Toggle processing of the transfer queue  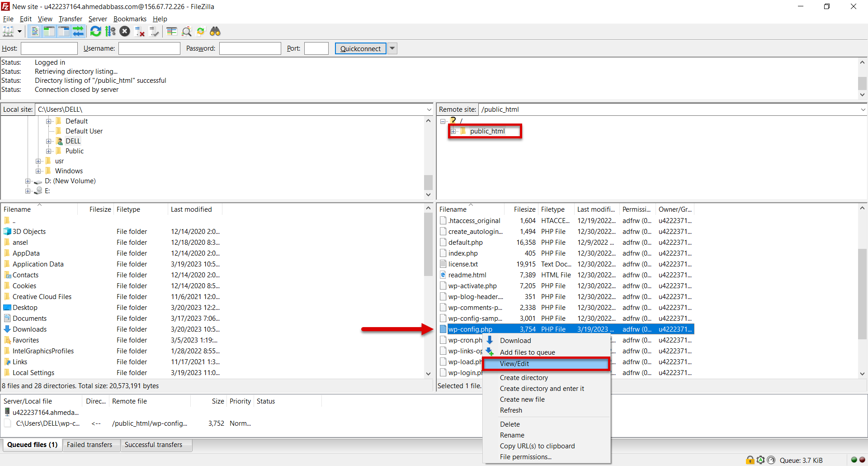click(110, 31)
